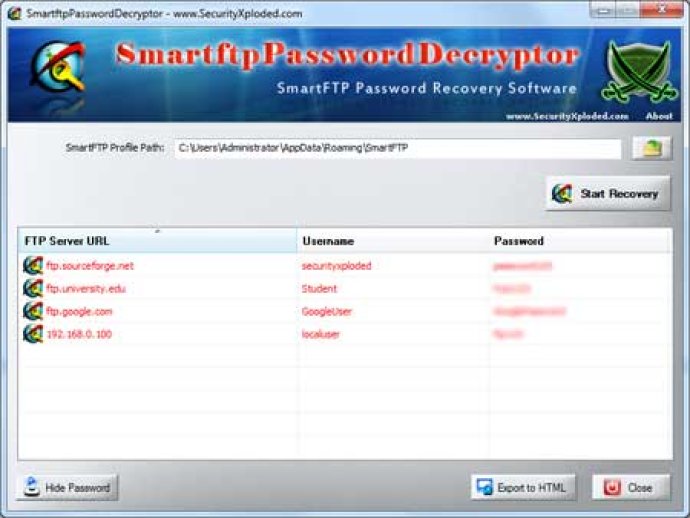Click username Student
This screenshot has width=690, height=518.
[319, 289]
